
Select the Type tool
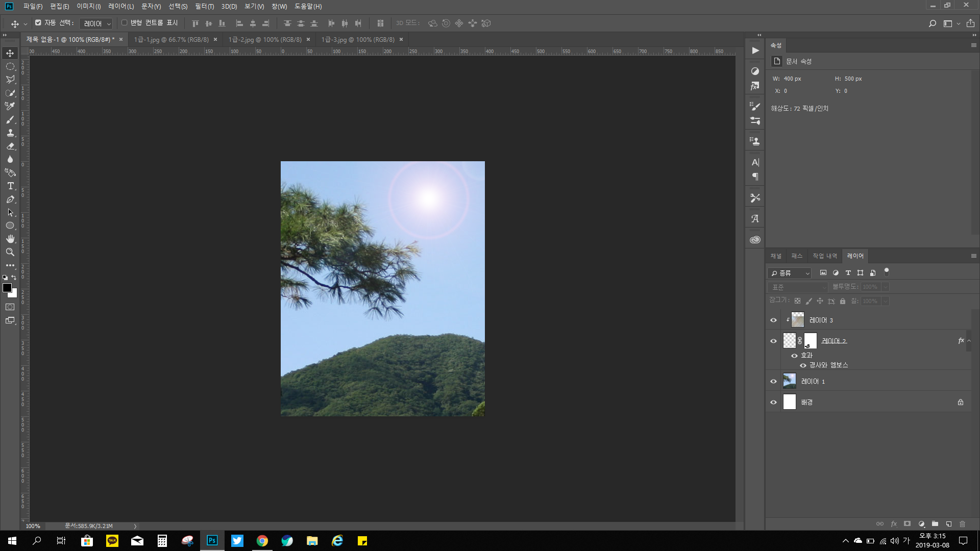tap(10, 186)
